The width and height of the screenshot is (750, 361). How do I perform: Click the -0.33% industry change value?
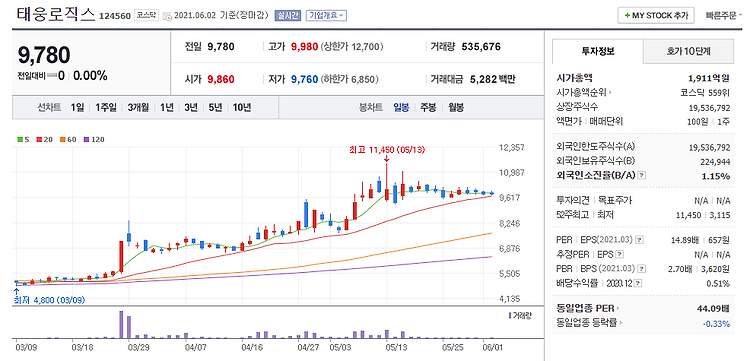pos(716,324)
